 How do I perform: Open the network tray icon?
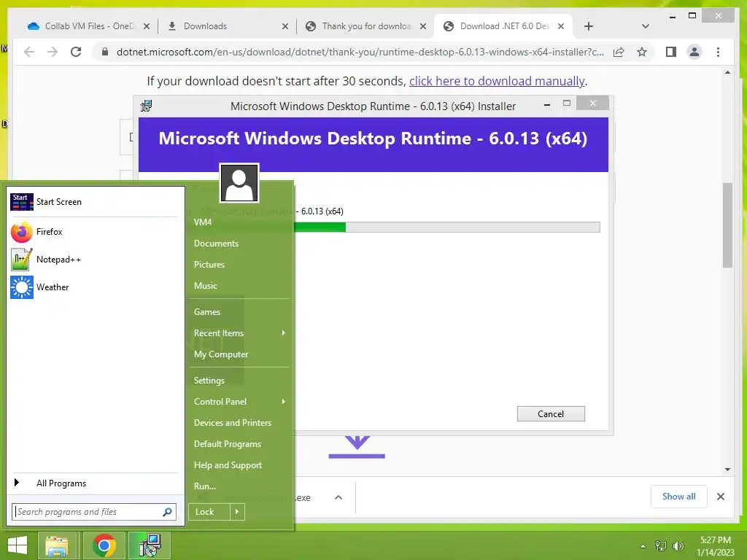661,545
